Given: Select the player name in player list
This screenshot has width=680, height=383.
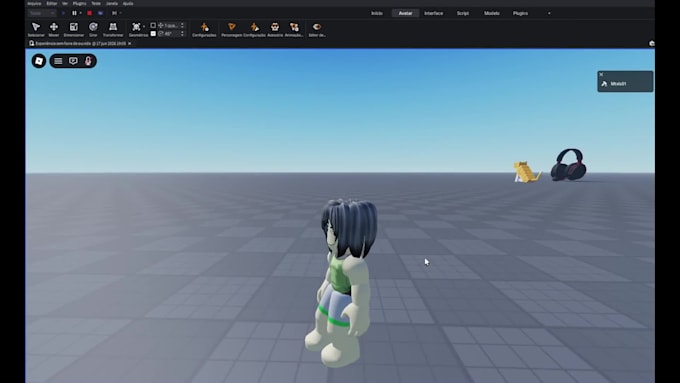Looking at the screenshot, I should point(618,84).
